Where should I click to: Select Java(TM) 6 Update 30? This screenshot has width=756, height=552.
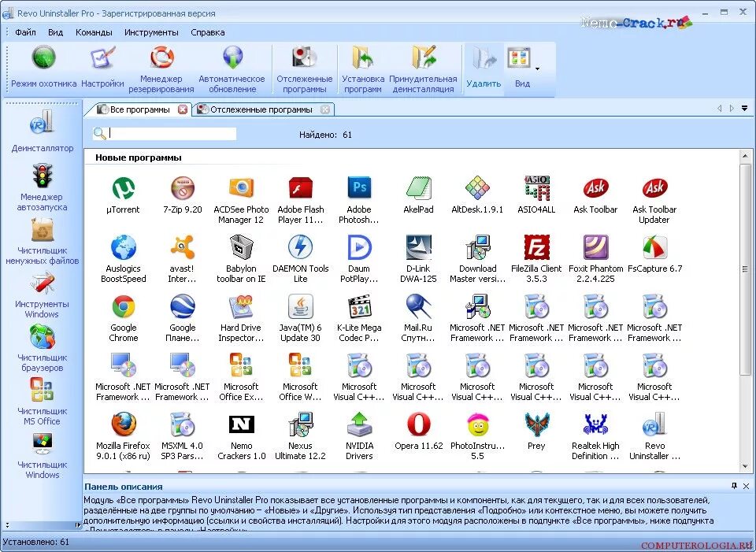coord(300,318)
